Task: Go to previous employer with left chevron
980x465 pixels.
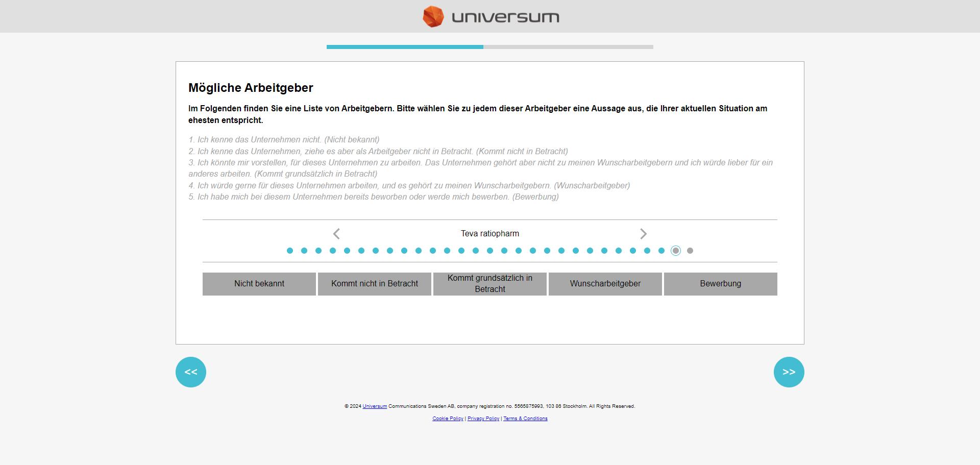Action: click(336, 234)
